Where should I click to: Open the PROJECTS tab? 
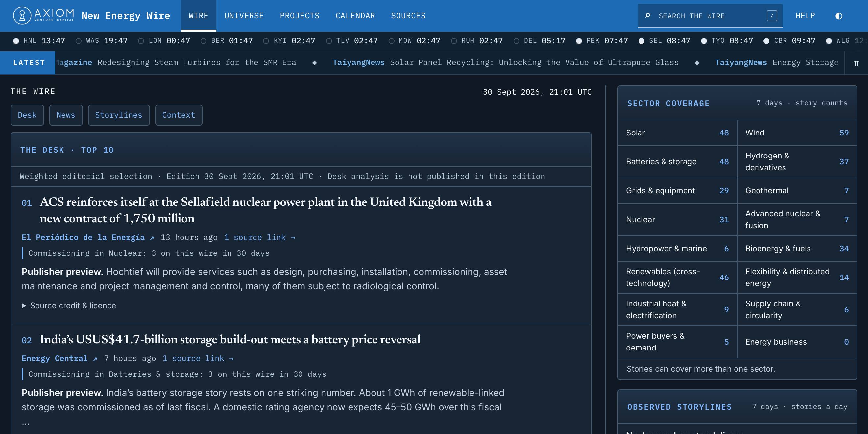[300, 16]
